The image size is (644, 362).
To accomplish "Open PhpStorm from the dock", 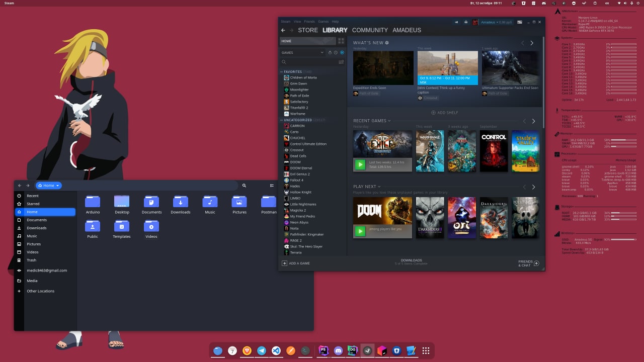I will tap(324, 351).
